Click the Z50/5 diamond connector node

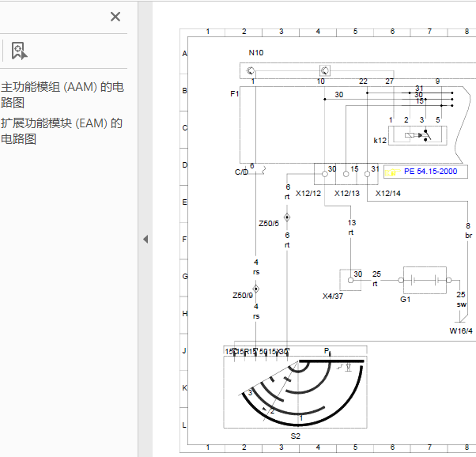287,217
